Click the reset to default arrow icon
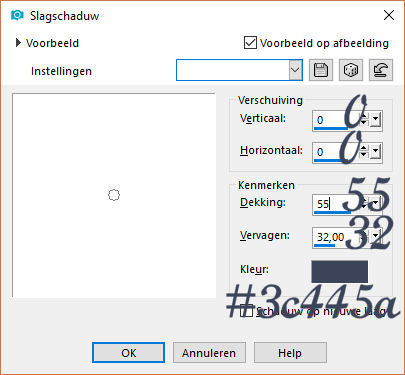This screenshot has width=405, height=375. [381, 70]
